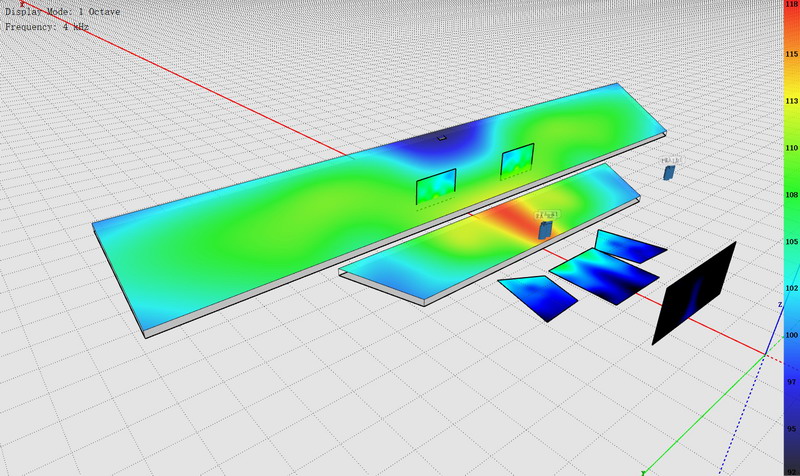Click the blue Z axis label
The width and height of the screenshot is (800, 476).
(780, 304)
